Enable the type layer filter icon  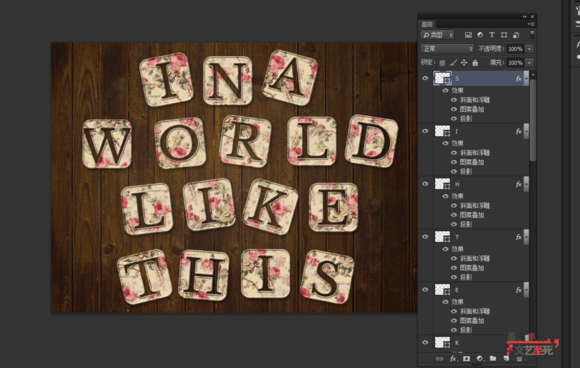(492, 35)
